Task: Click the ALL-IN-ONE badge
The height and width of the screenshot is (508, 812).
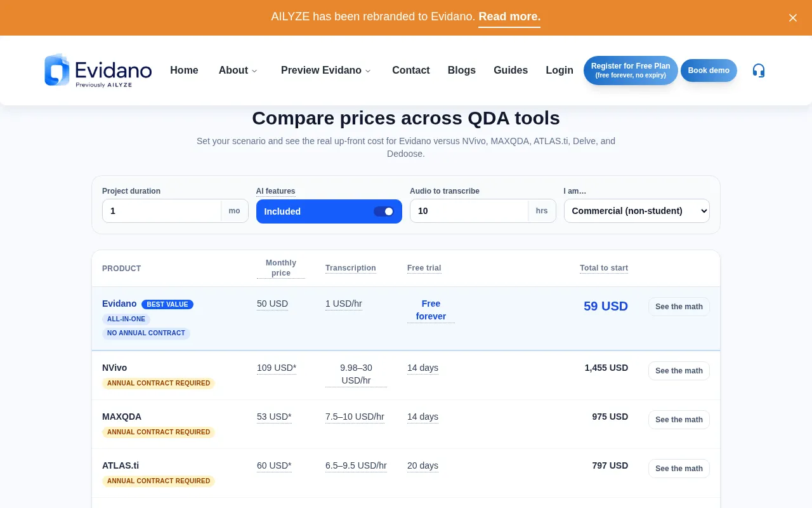Action: click(126, 319)
